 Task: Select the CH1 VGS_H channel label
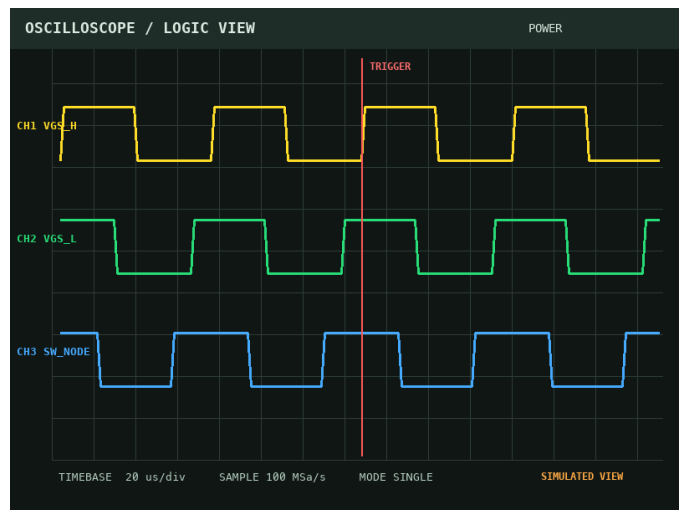(47, 126)
